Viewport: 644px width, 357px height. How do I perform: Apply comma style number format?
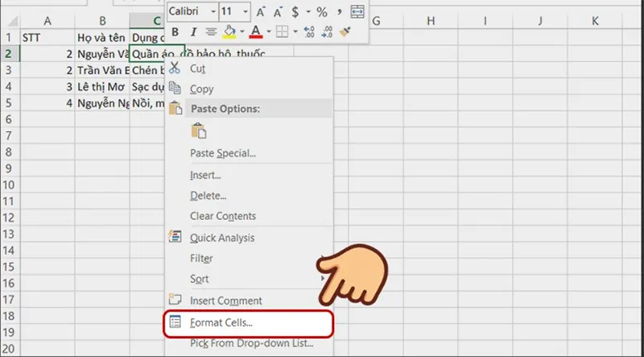click(340, 11)
